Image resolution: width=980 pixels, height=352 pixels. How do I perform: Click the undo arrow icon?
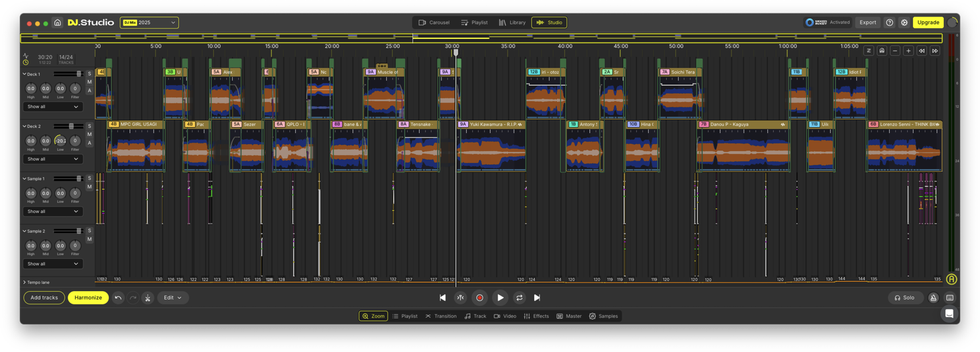[118, 298]
